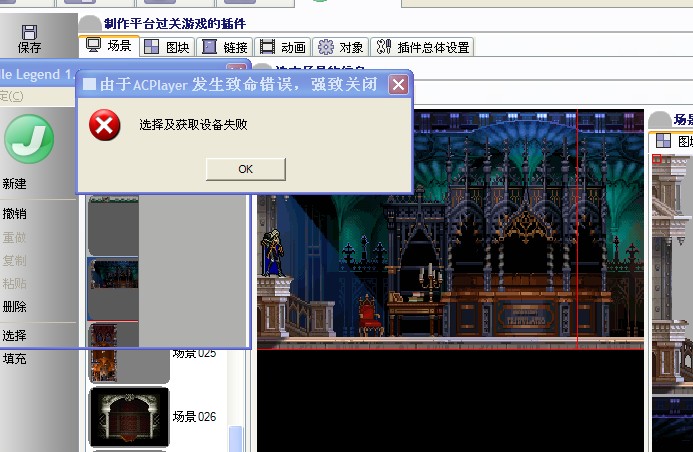Select the 场景 026 thumbnail
Viewport: 693px width, 452px height.
pos(129,417)
